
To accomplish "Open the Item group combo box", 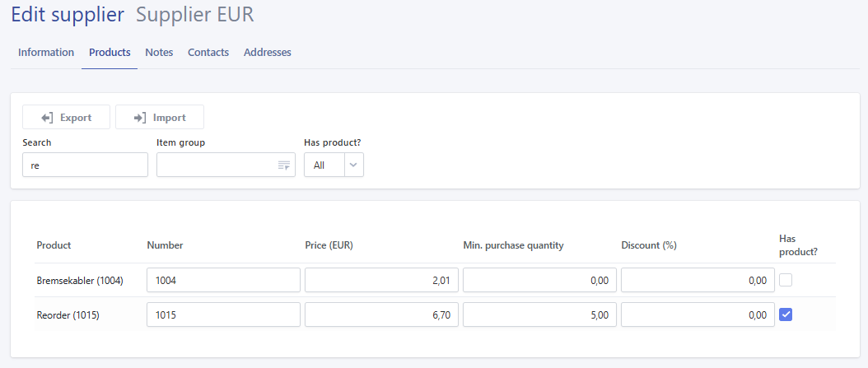I will pos(226,165).
